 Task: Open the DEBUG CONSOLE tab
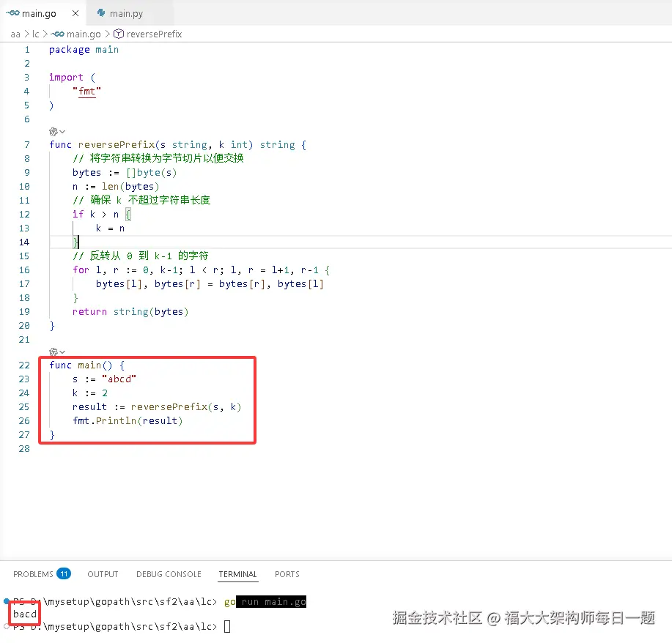click(x=169, y=574)
